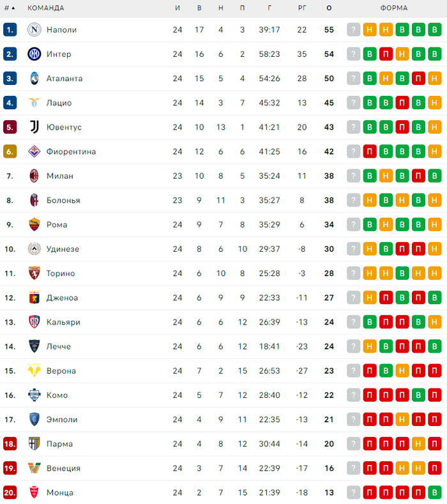Click the Венеция team logo
This screenshot has width=447, height=504.
[34, 468]
